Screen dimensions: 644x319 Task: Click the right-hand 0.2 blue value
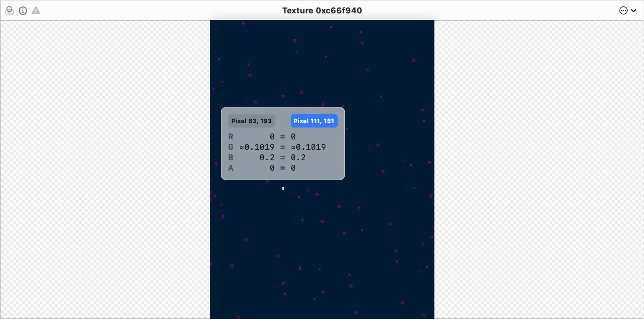(x=298, y=158)
